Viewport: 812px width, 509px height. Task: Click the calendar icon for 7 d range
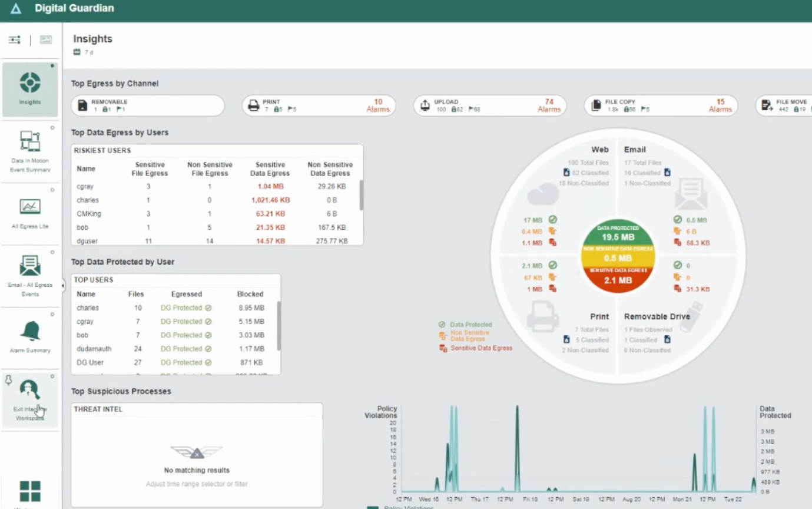77,52
